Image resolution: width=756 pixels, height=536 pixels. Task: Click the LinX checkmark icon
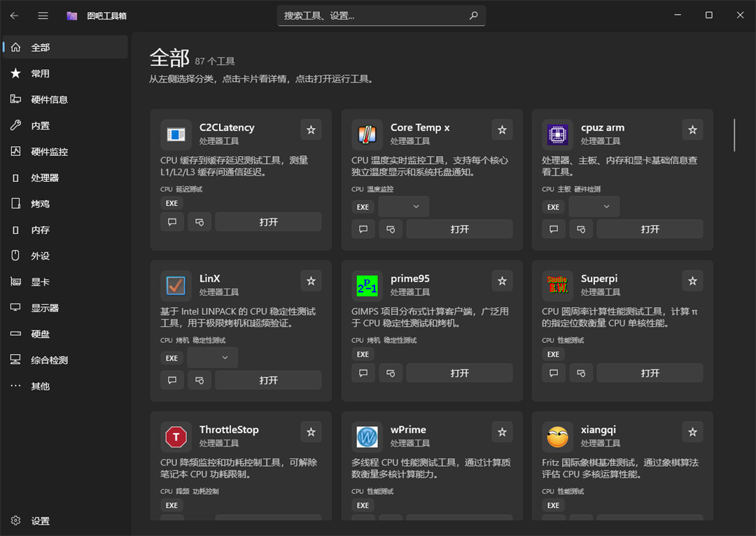176,285
